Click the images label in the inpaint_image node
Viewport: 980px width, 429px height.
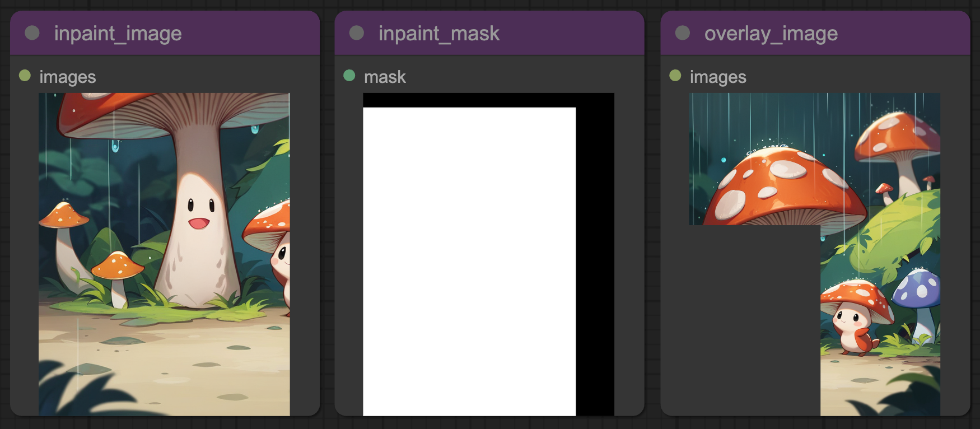pos(68,77)
